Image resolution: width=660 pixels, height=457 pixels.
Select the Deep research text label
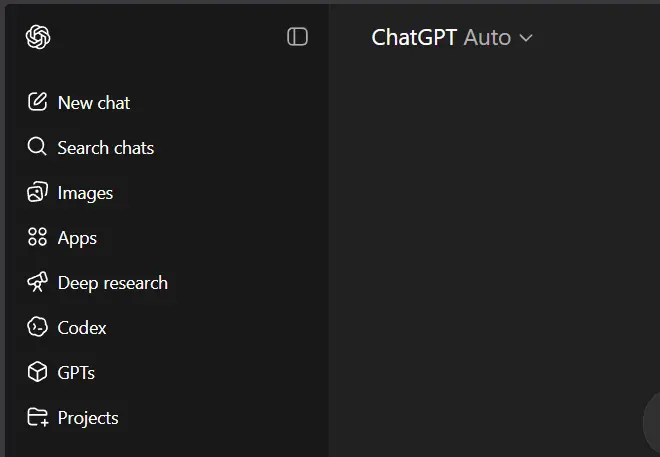[x=113, y=283]
